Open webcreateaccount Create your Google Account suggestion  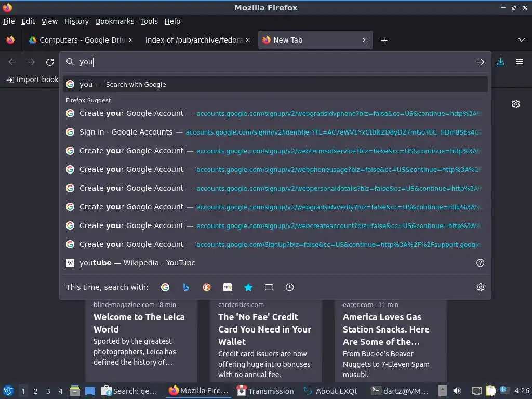coord(275,225)
